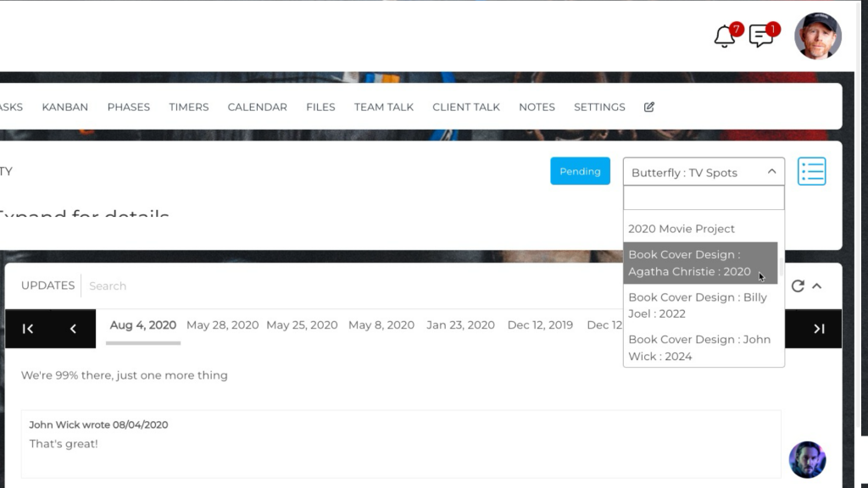Viewport: 868px width, 488px height.
Task: Open the notifications bell icon
Action: pyautogui.click(x=725, y=36)
